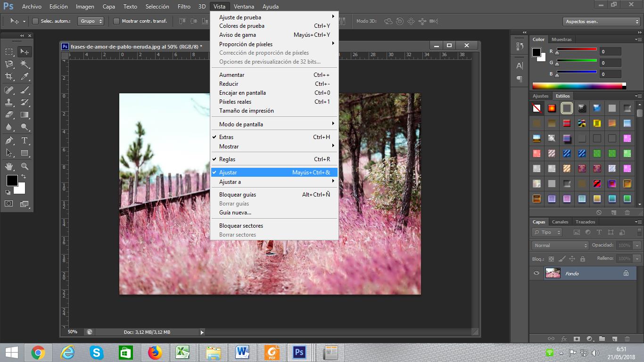644x362 pixels.
Task: Toggle Mostrar contr. transf. checkbox
Action: coord(116,21)
